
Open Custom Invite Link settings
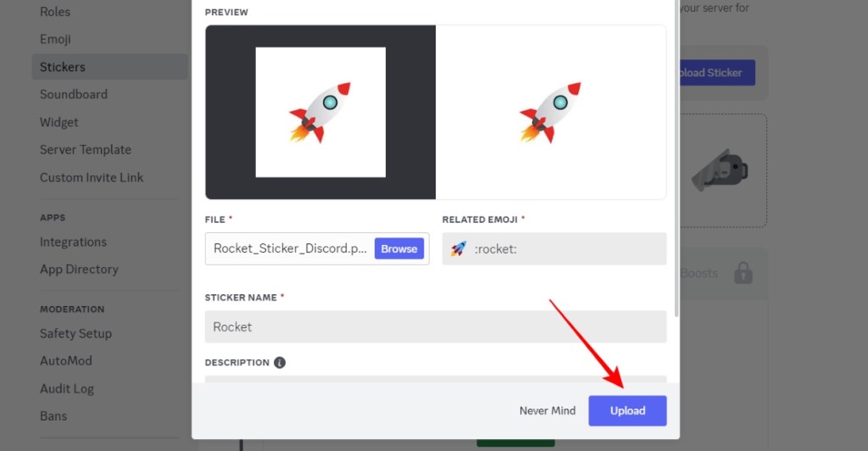click(92, 178)
